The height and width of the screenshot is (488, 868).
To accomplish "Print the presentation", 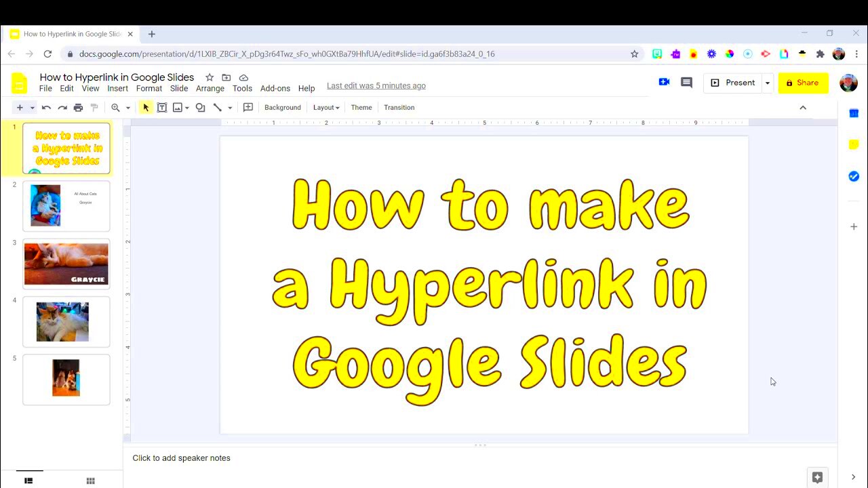I will (78, 107).
